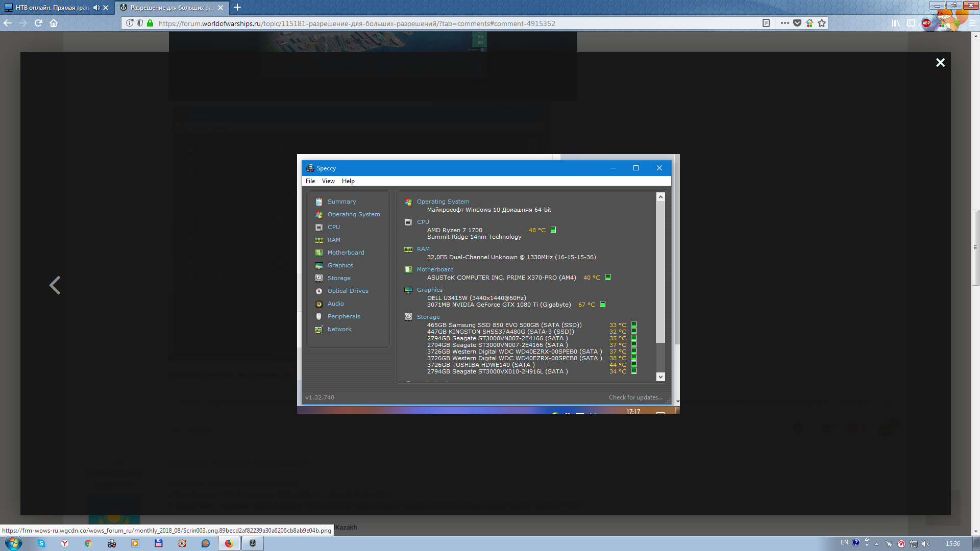Select Optical Drives in Speccy sidebar
This screenshot has height=551, width=980.
click(x=348, y=291)
